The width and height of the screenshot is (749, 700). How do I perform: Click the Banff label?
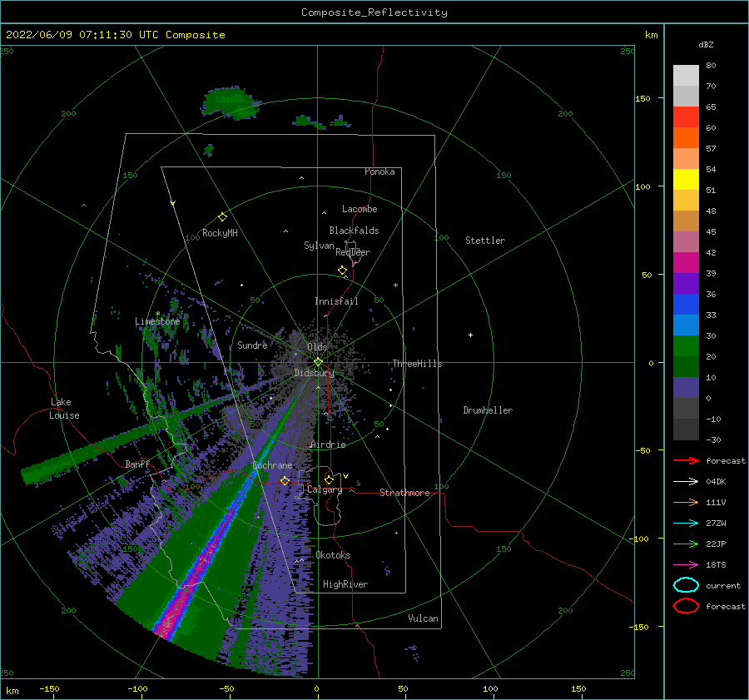(137, 464)
